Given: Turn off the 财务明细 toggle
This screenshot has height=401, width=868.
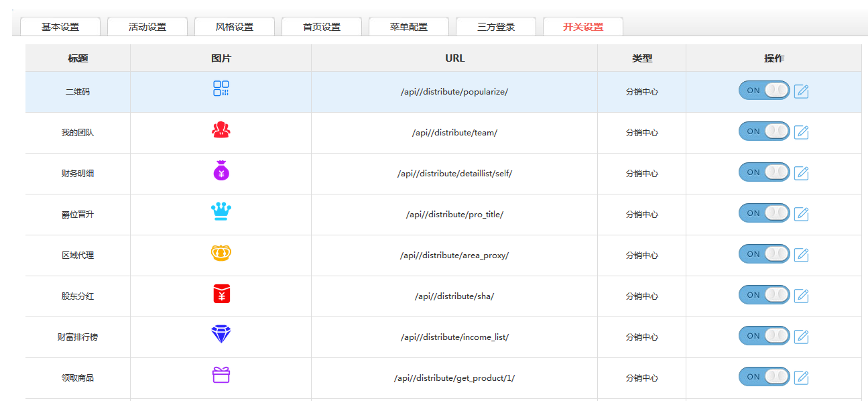Looking at the screenshot, I should tap(764, 172).
